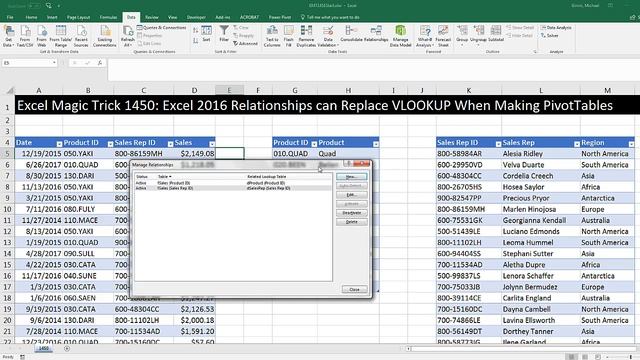
Task: Switch to the Formulas tab
Action: [108, 17]
